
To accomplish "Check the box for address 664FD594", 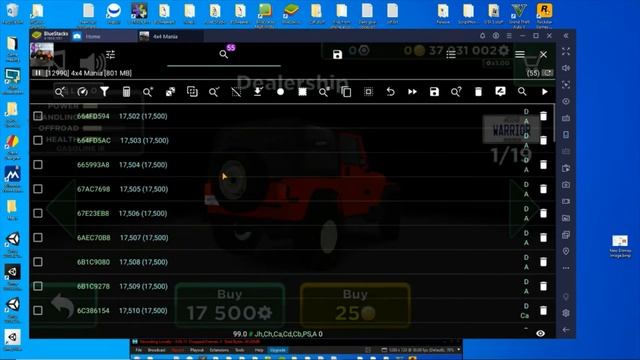I will pos(38,116).
